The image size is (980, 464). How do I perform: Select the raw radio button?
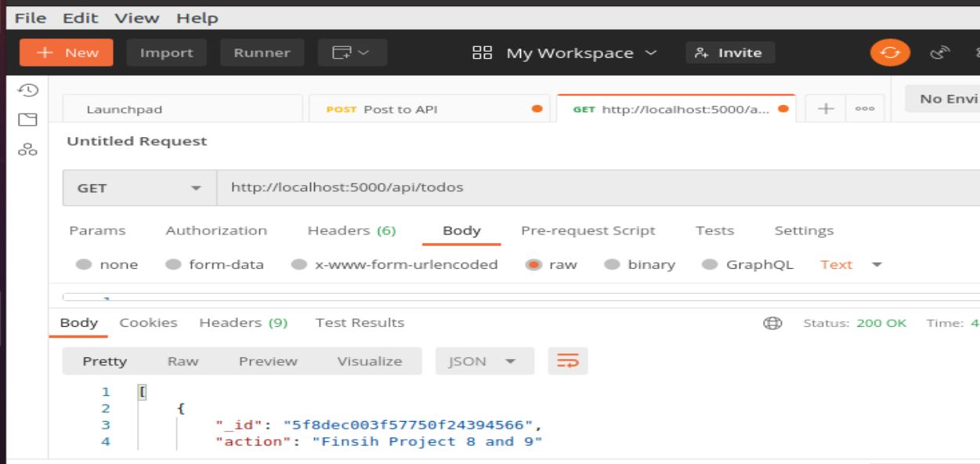click(533, 265)
